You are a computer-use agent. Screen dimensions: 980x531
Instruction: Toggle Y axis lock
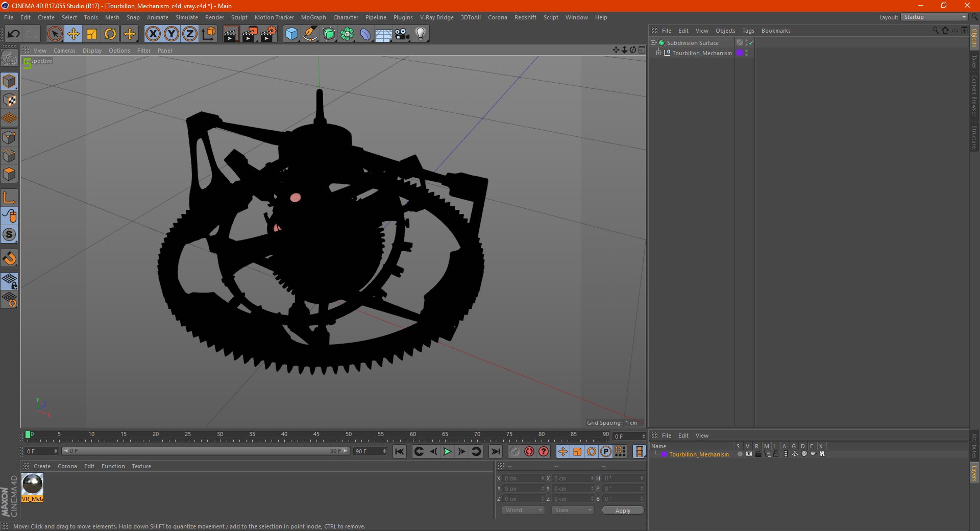coord(171,34)
